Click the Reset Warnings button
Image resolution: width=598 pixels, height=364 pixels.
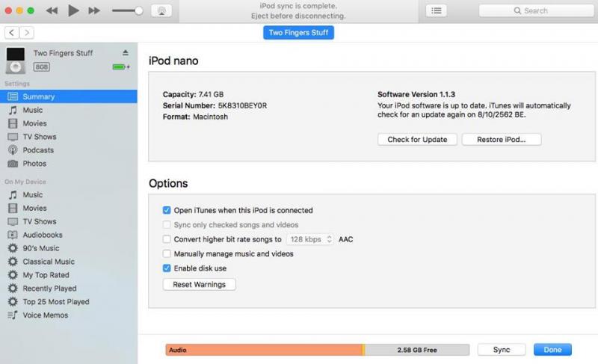coord(199,285)
